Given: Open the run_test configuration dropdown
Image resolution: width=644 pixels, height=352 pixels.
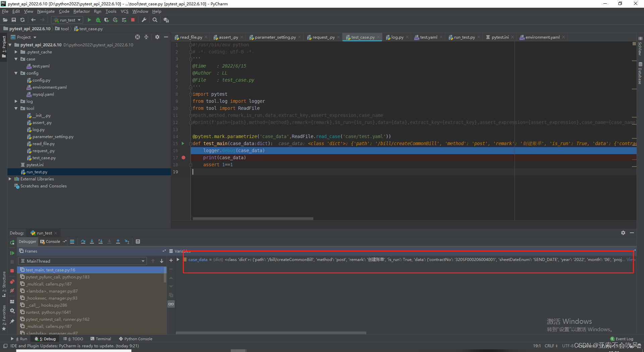Looking at the screenshot, I should [x=67, y=20].
